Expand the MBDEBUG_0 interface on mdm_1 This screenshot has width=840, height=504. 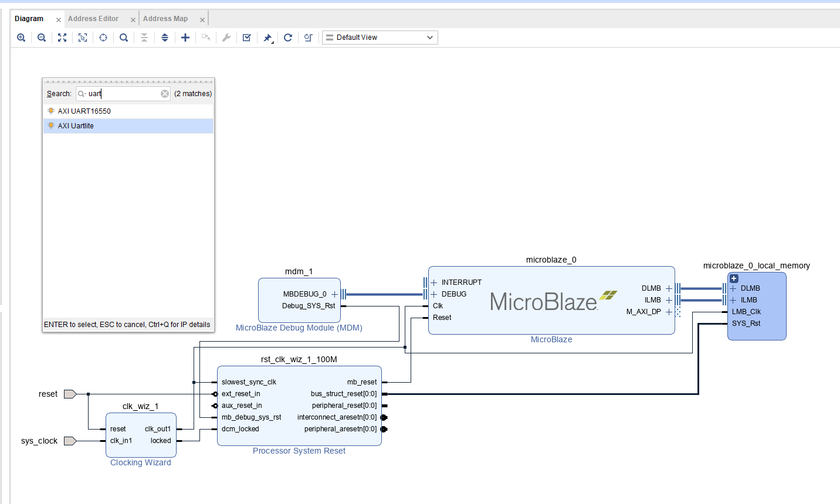(x=334, y=294)
